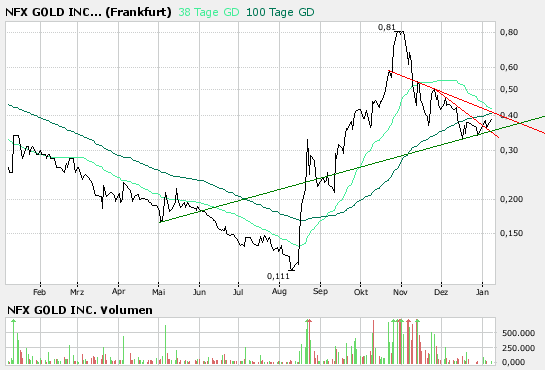Click the "NFX GOLD INC. Volumen" heading
This screenshot has height=384, width=545.
pos(80,310)
